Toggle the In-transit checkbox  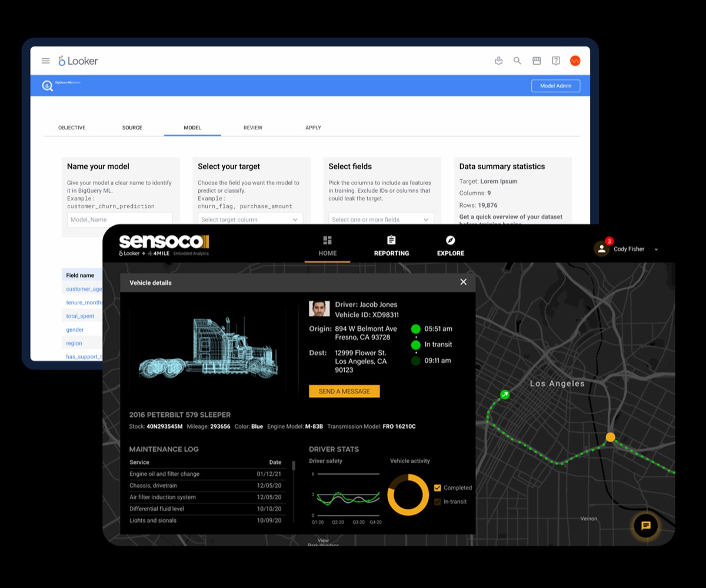(437, 502)
